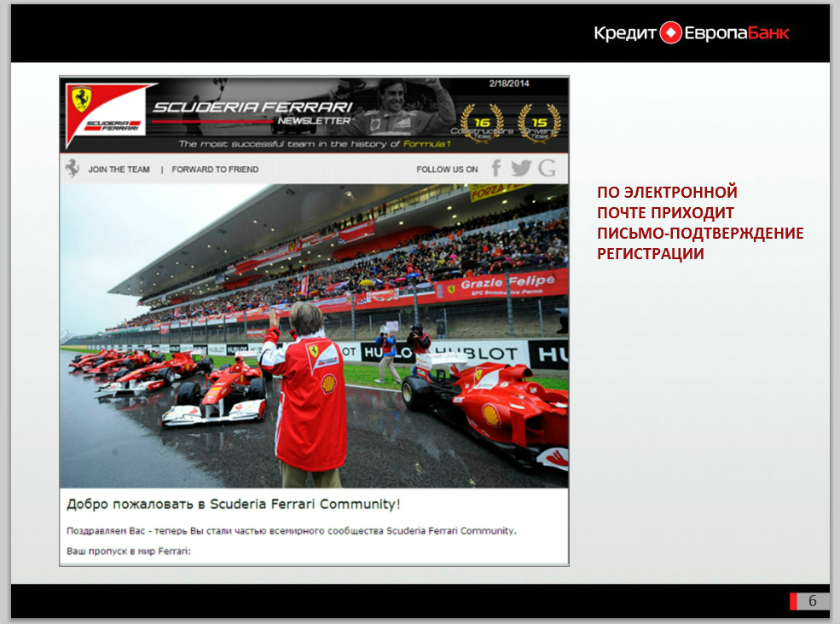Click the Twitter bird icon

(521, 168)
